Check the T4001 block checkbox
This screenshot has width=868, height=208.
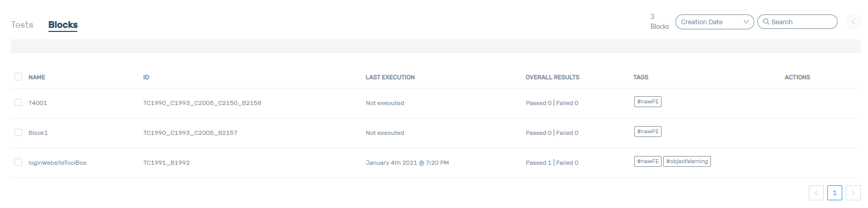pos(19,102)
